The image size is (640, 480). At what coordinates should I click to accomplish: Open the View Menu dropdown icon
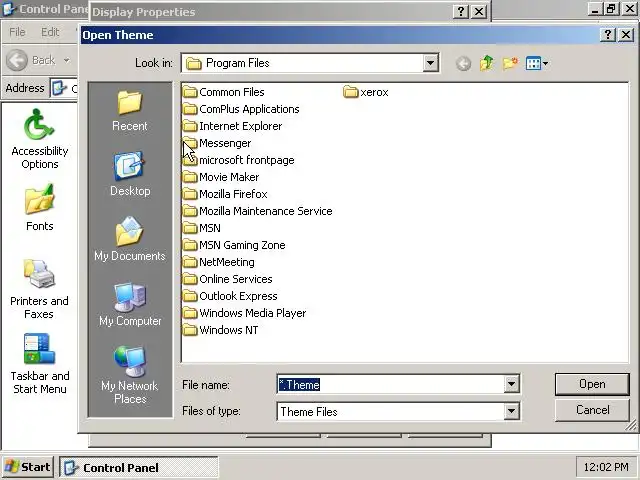(536, 63)
